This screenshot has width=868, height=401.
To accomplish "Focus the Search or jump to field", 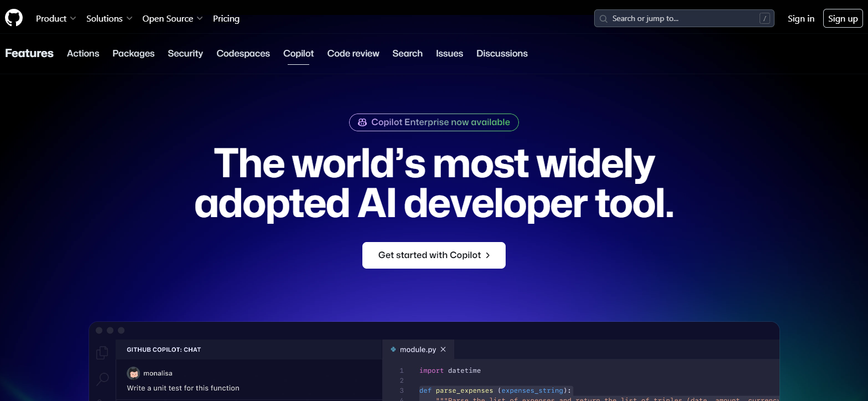I will (684, 18).
